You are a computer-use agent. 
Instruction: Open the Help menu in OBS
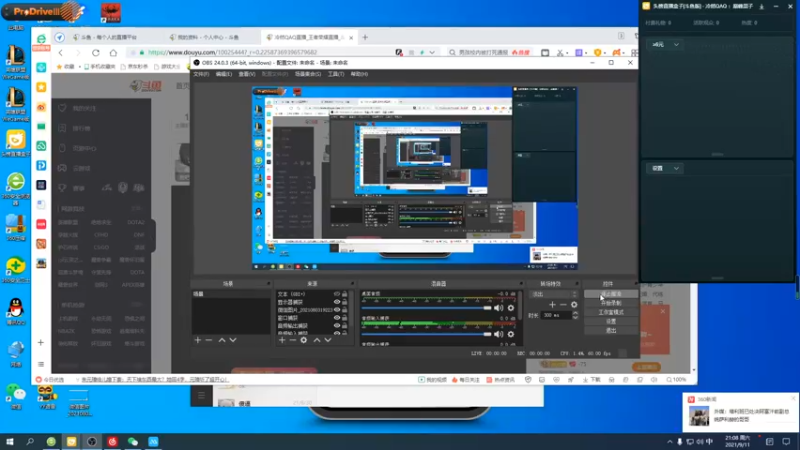(359, 74)
